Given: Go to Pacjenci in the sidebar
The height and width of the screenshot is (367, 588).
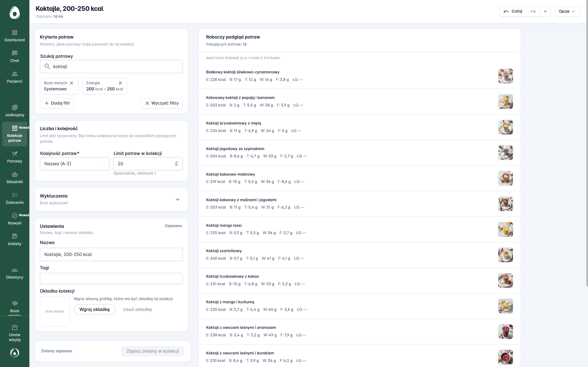Looking at the screenshot, I should 15,77.
